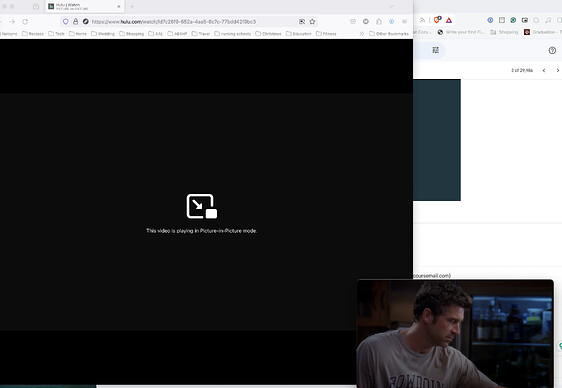562x388 pixels.
Task: Open mail help question mark icon
Action: tap(552, 51)
